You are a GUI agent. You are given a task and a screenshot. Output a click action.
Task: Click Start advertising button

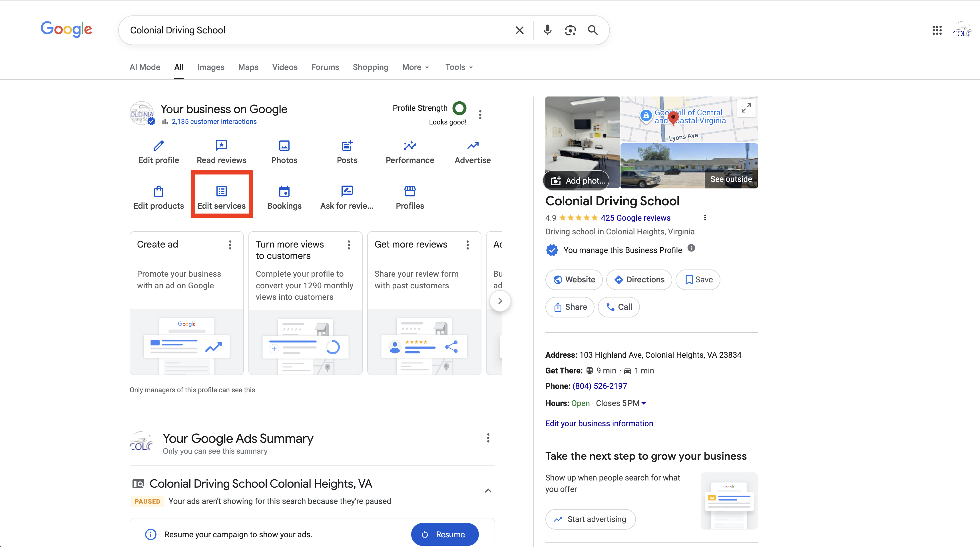[x=591, y=519]
